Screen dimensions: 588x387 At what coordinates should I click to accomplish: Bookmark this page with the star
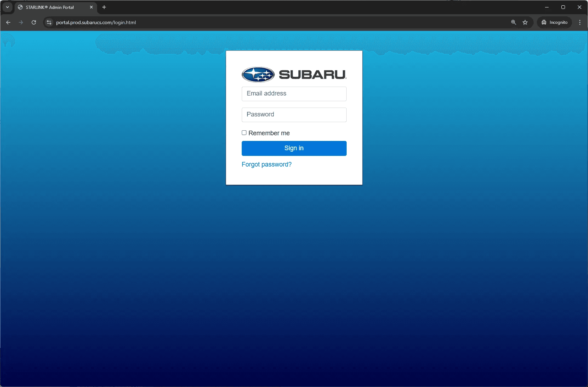point(525,22)
